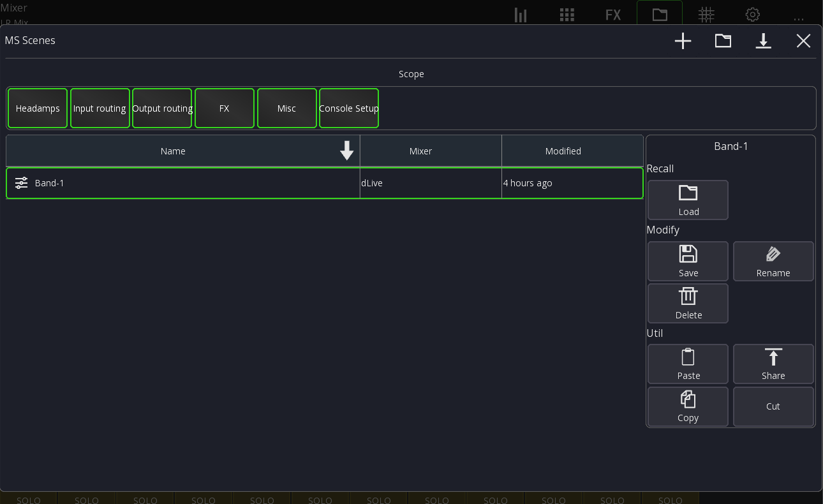
Task: Load the Band-1 scene
Action: point(688,200)
